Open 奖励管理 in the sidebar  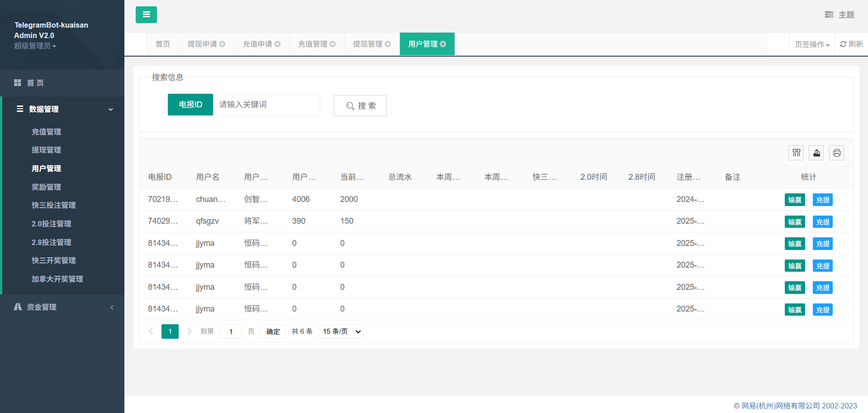click(46, 187)
